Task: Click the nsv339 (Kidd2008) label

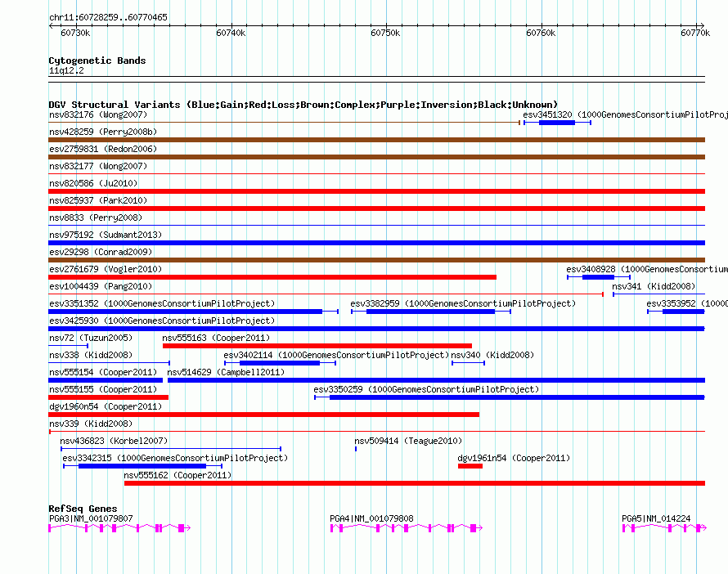Action: [91, 424]
